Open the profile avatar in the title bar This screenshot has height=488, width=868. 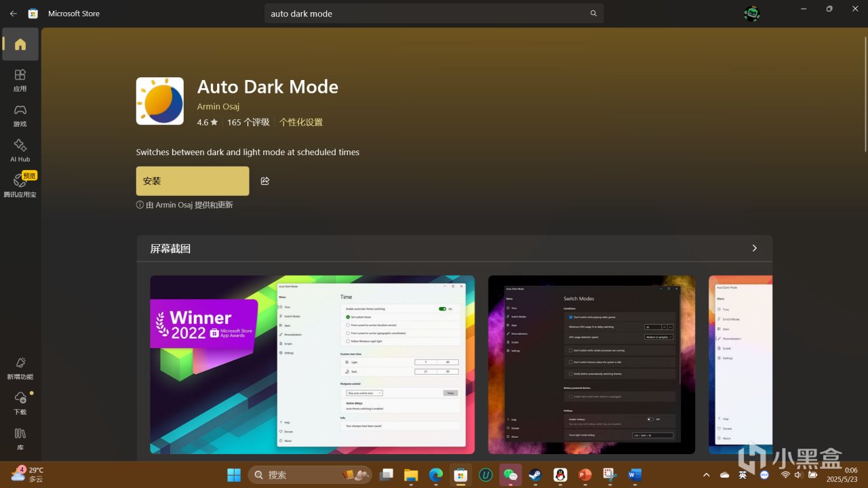(751, 14)
